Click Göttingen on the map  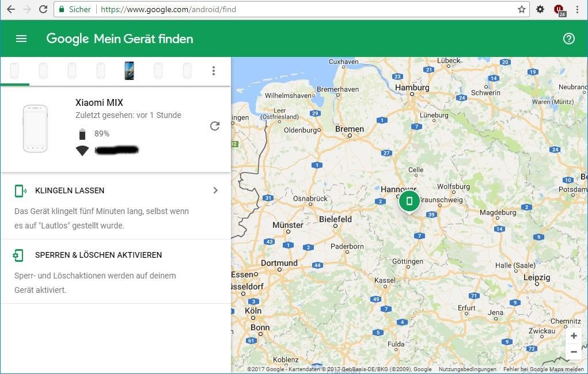click(408, 262)
